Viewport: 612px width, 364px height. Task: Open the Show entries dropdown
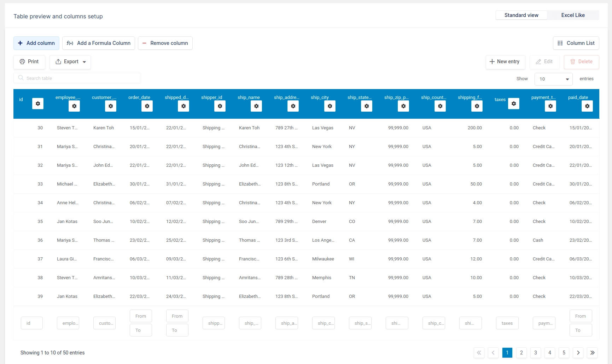(553, 79)
